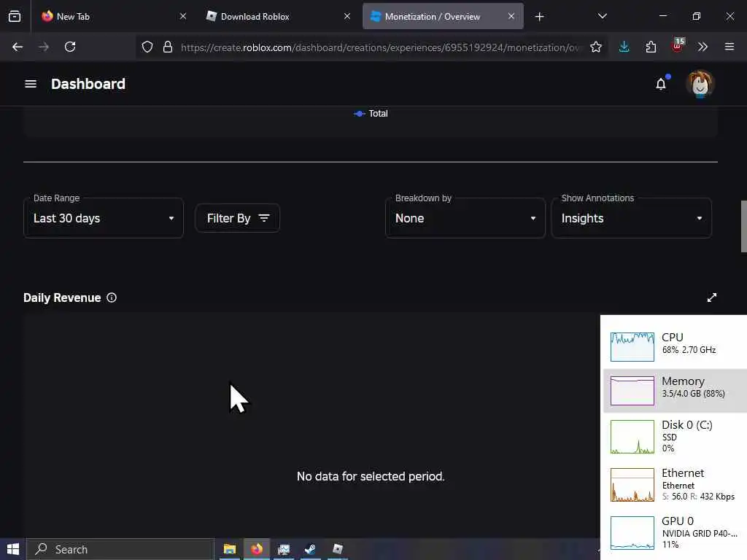Open the user avatar profile menu
747x560 pixels.
[x=700, y=84]
